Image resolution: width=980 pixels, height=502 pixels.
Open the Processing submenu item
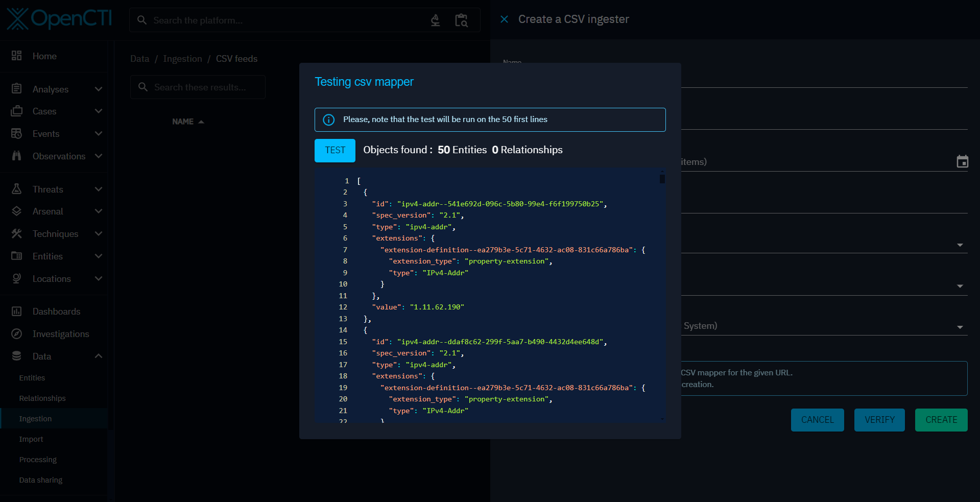tap(54, 459)
